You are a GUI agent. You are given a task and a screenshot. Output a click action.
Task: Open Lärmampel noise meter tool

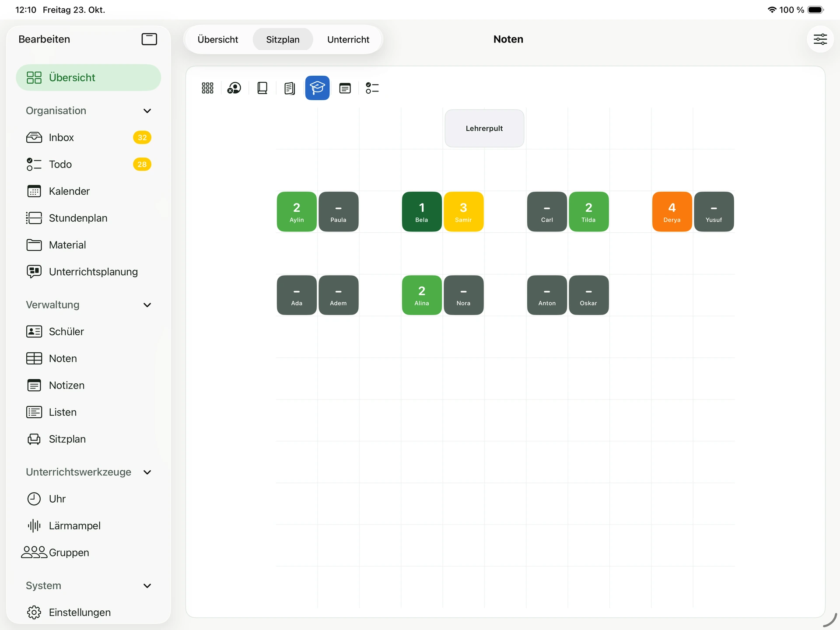click(88, 525)
